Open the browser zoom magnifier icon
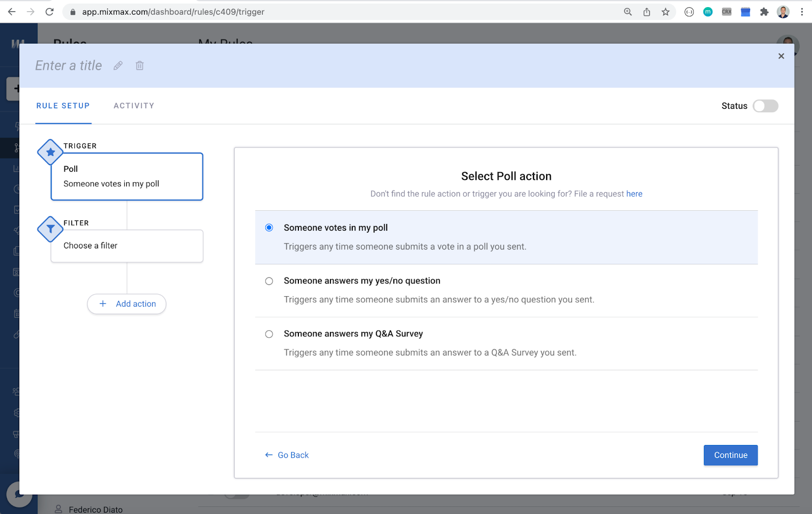 [628, 12]
